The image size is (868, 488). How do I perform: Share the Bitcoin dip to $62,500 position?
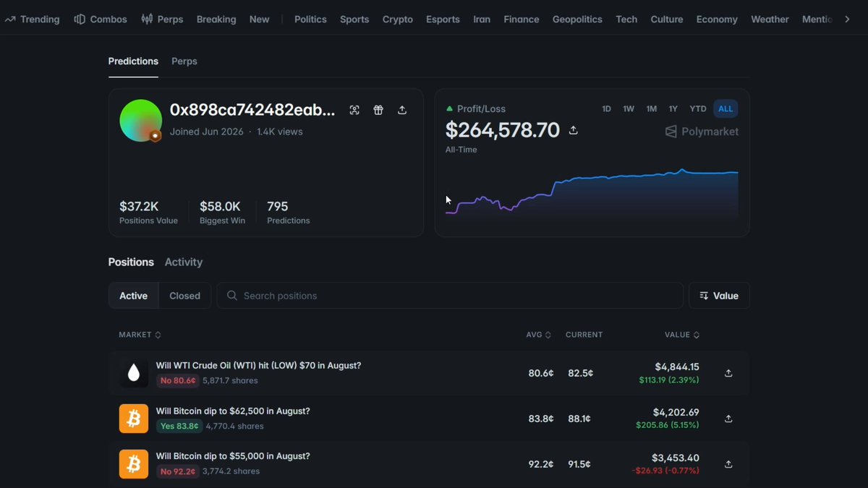pyautogui.click(x=728, y=419)
